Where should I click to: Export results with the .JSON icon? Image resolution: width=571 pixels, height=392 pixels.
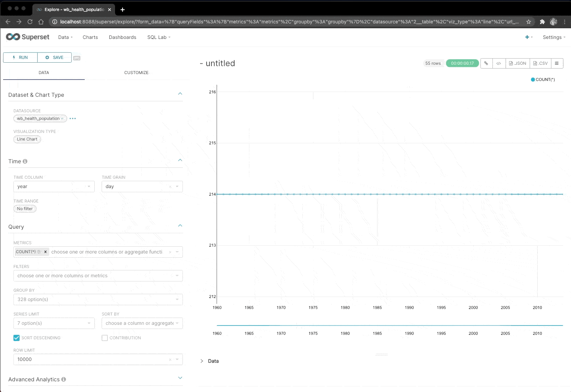tap(518, 63)
